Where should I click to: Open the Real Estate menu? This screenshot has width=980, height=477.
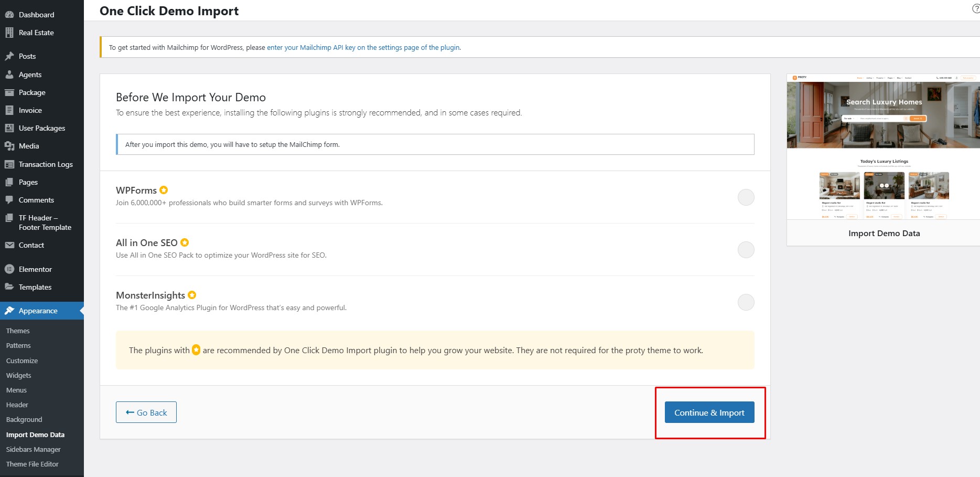click(x=42, y=33)
